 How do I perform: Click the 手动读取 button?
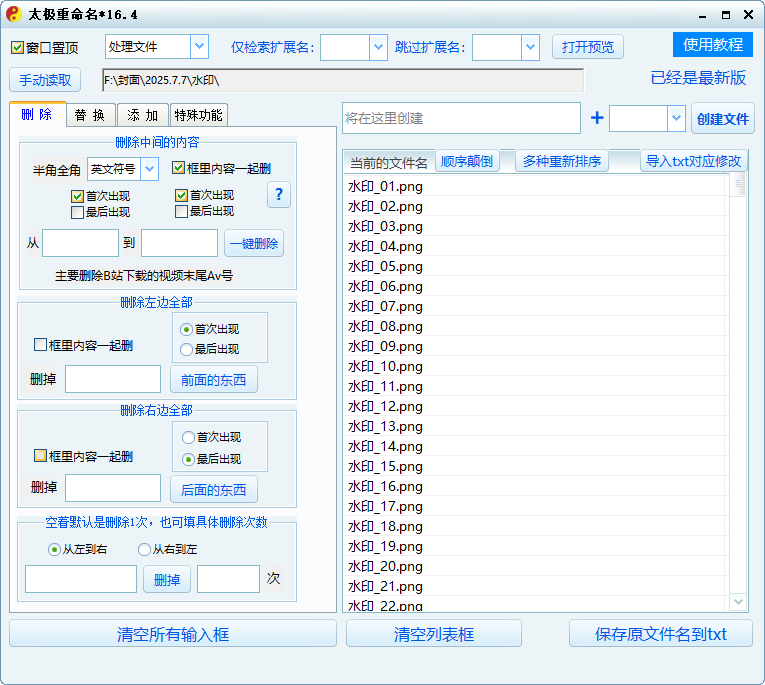click(45, 80)
